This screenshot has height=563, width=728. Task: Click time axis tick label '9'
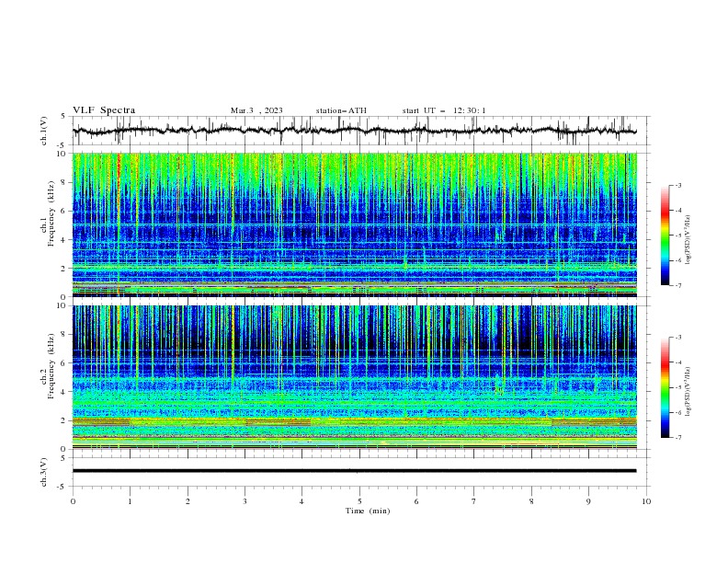point(588,501)
